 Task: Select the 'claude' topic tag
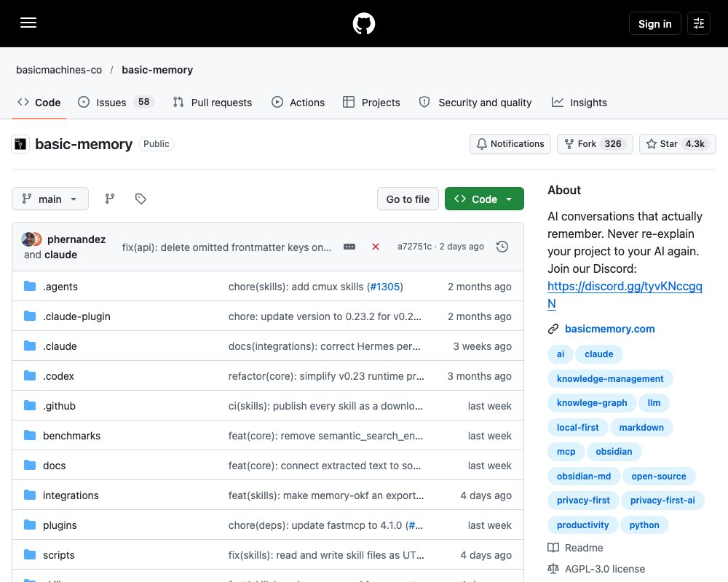click(x=598, y=354)
